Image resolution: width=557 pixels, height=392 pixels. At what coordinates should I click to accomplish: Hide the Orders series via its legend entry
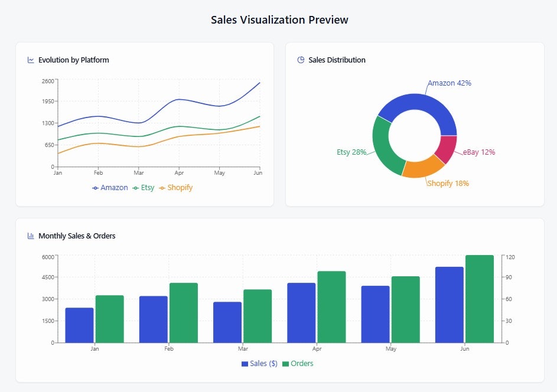coord(298,364)
